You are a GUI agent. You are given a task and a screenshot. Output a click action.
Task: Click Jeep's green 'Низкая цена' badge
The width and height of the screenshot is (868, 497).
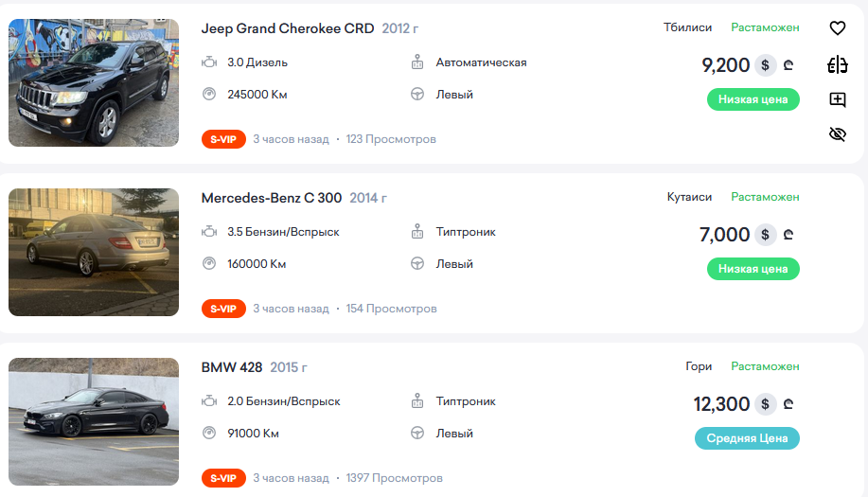click(753, 99)
